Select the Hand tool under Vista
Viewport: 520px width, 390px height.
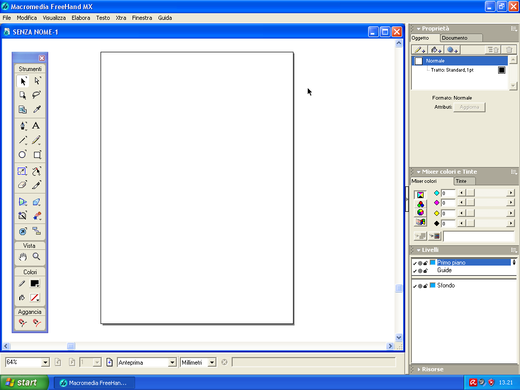coord(23,257)
